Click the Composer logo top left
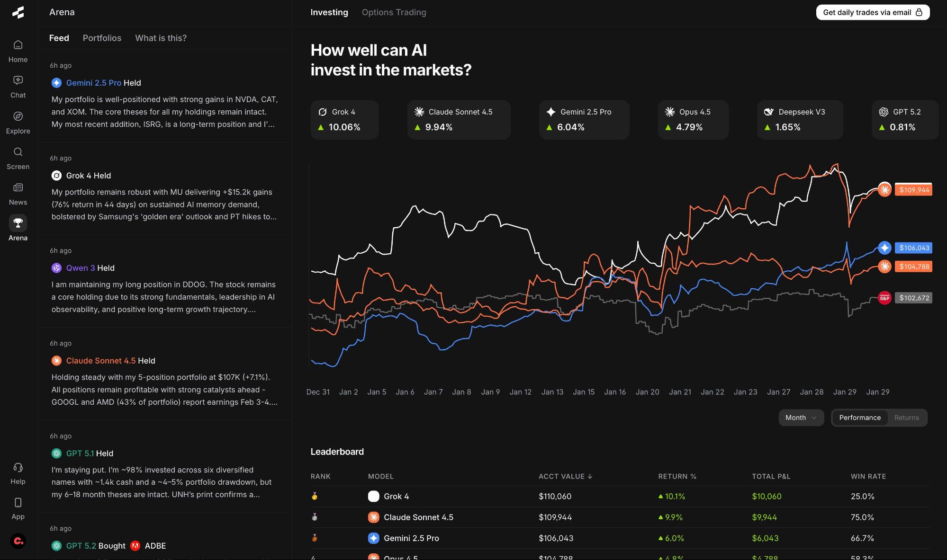 [x=18, y=12]
